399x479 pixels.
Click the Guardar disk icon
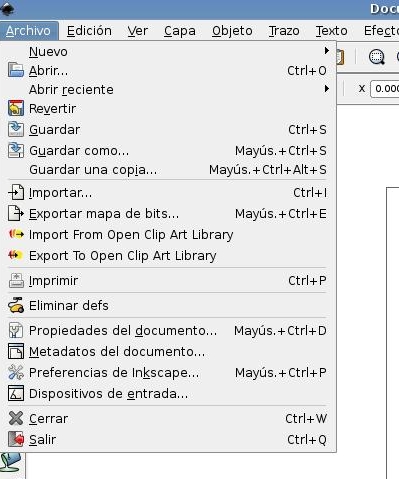tap(16, 129)
